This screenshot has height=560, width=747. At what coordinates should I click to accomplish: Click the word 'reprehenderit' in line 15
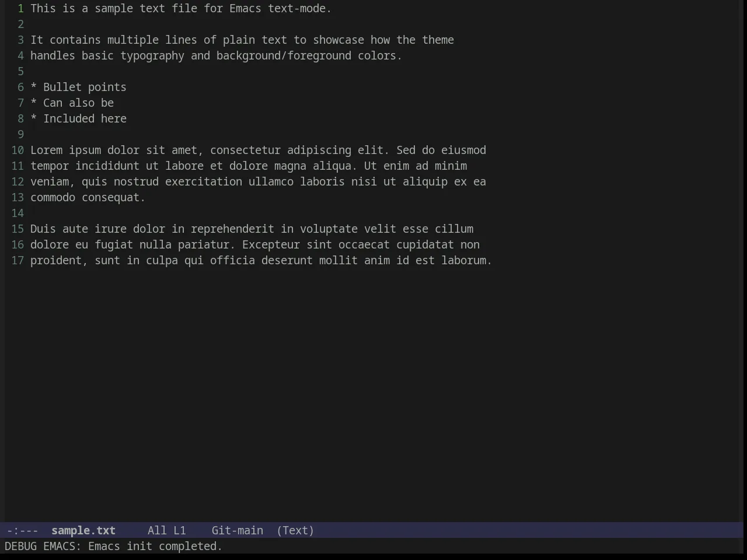(232, 229)
